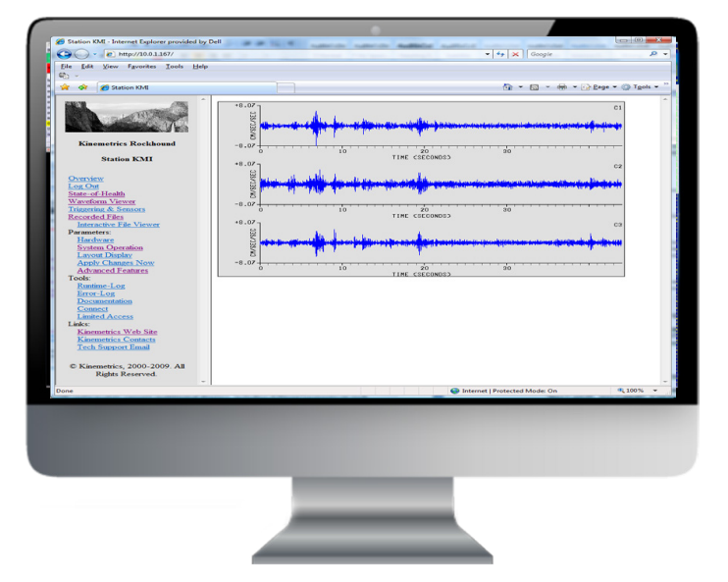Screen dimensions: 728x582
Task: Open the Layout Display link
Action: point(105,255)
